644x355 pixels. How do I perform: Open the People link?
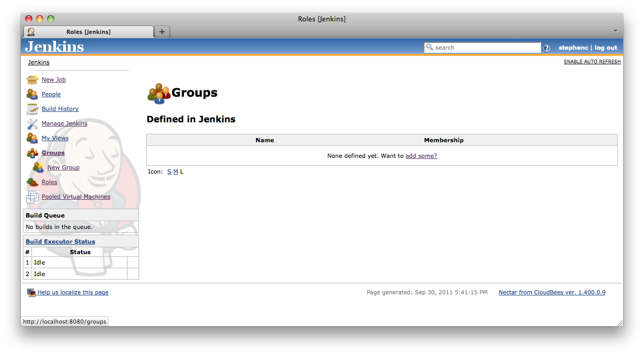[51, 94]
